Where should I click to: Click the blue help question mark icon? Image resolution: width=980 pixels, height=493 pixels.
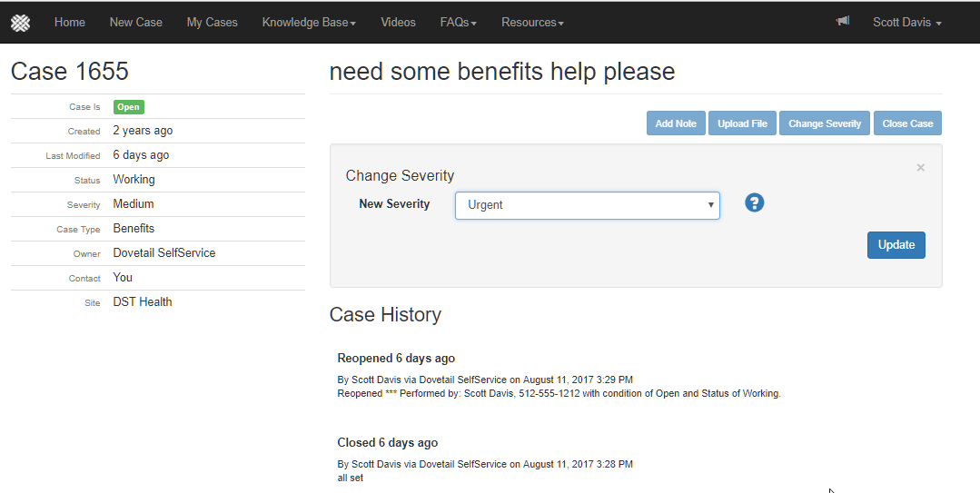754,202
